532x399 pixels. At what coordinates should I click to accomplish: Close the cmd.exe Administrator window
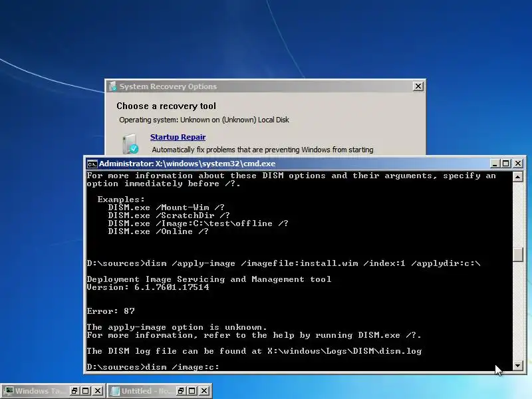click(518, 164)
